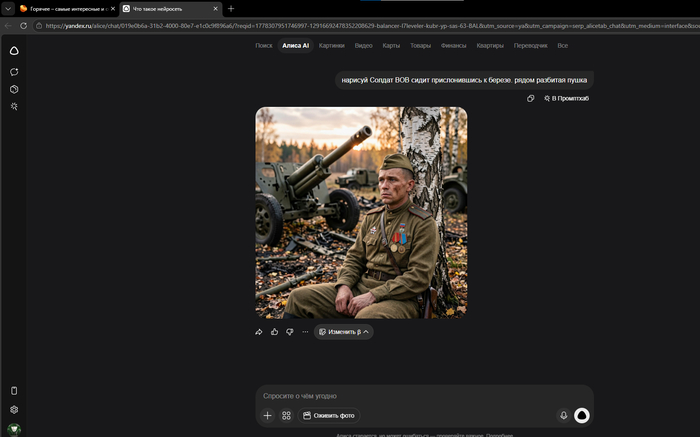
Task: Open the sparkle icon in sidebar
Action: 14,106
